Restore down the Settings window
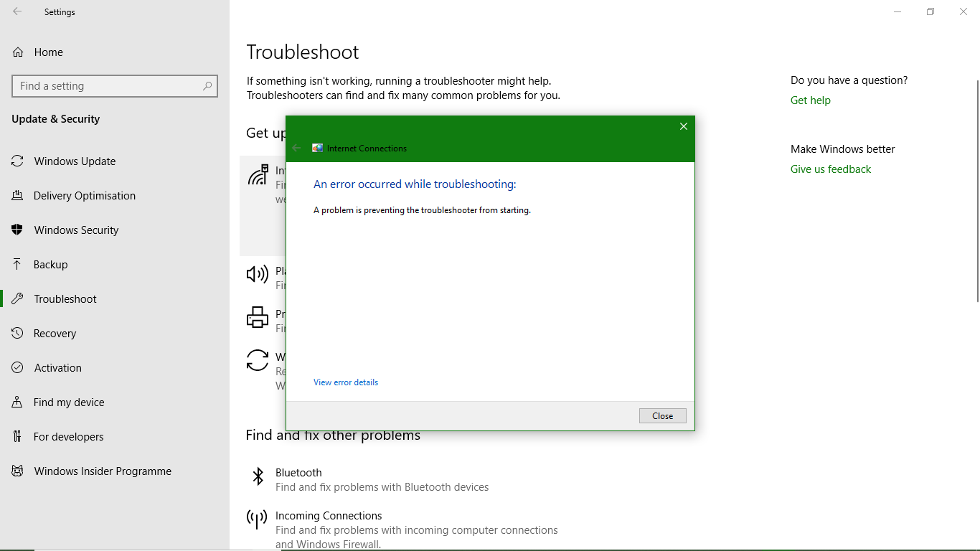980x551 pixels. click(x=930, y=11)
